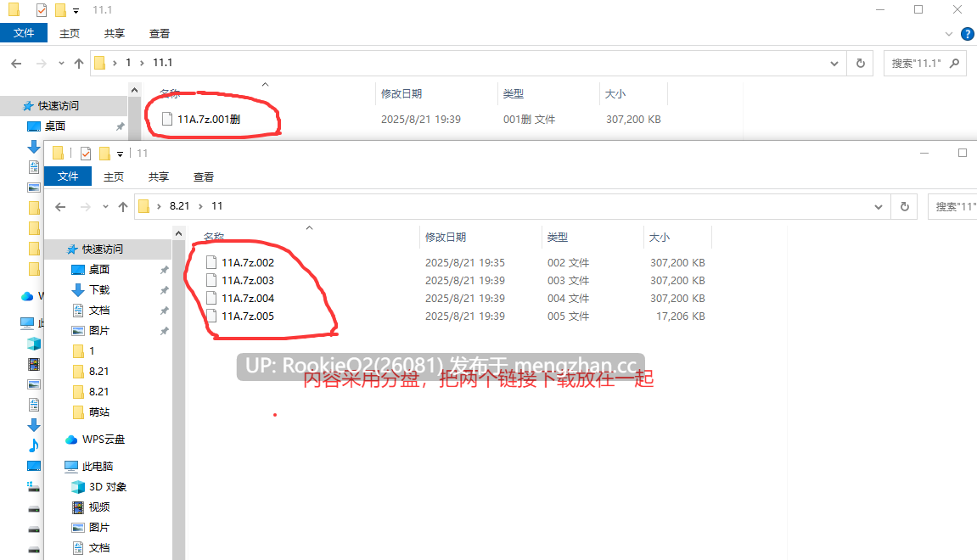The image size is (977, 560).
Task: Unpin 下载 via pin icon in 11 window
Action: click(x=164, y=290)
